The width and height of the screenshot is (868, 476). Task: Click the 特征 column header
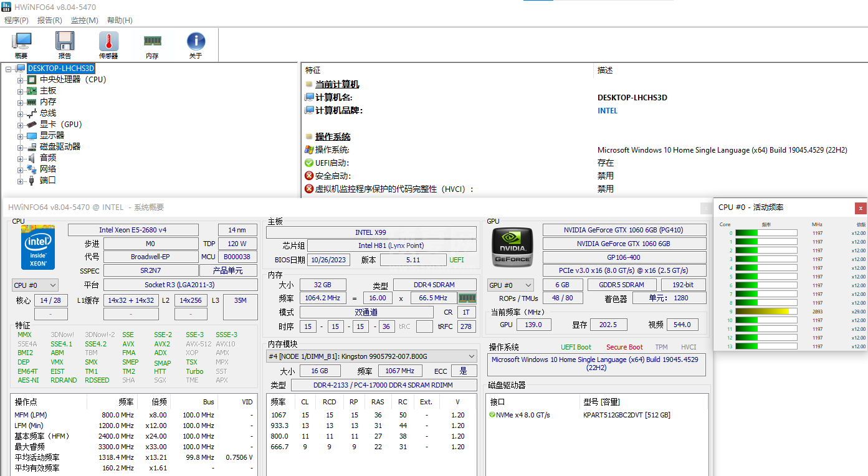[x=313, y=70]
